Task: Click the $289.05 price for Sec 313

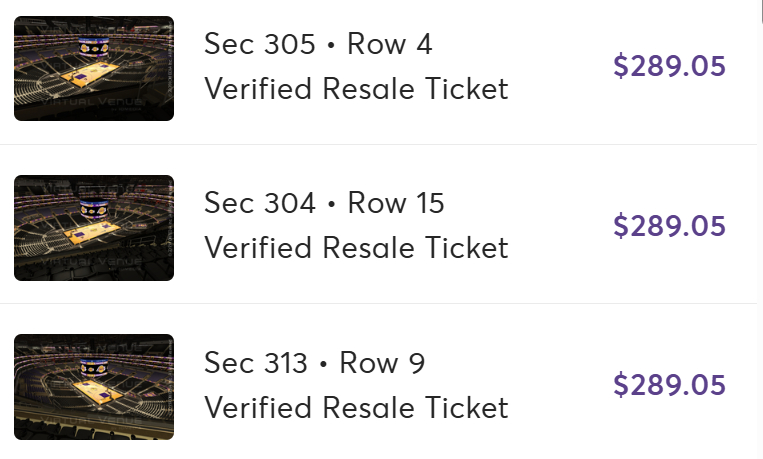Action: [x=669, y=385]
